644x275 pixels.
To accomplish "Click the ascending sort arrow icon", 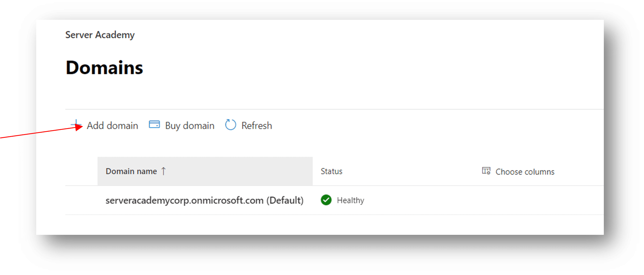I will (164, 171).
